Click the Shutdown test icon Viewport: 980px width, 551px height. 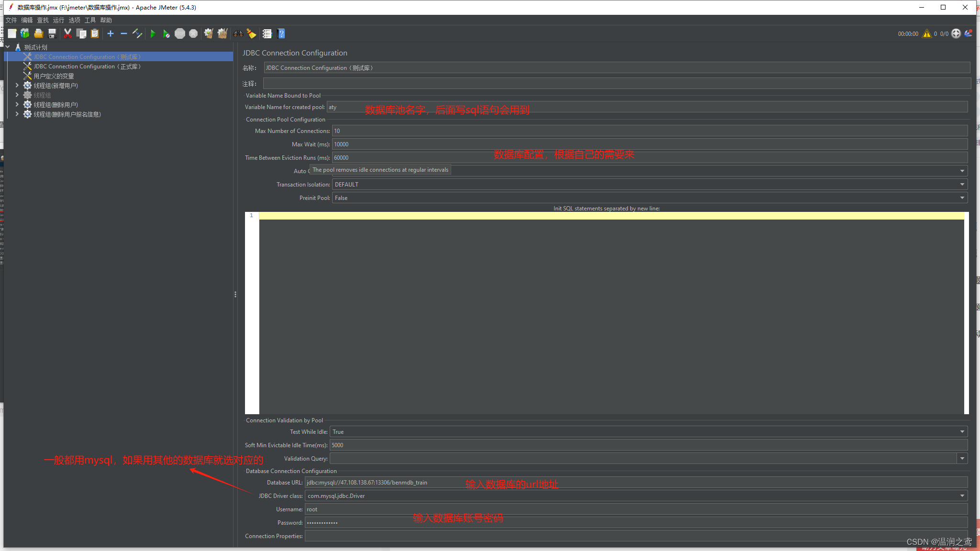[x=193, y=33]
